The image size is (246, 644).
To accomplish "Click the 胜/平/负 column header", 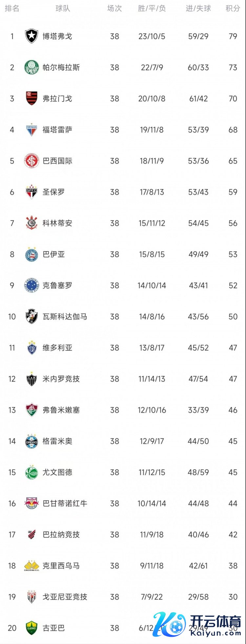I will (152, 9).
